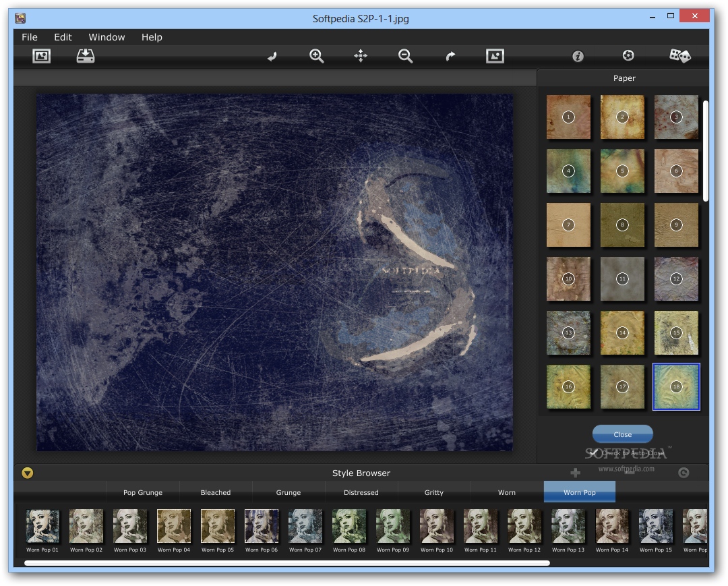
Task: Show original image preview icon
Action: [x=495, y=56]
